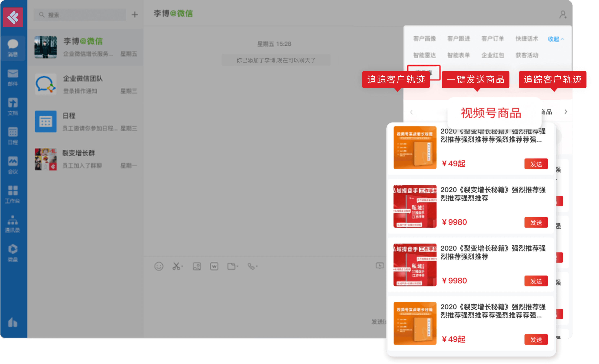Collapse the panel with 收起 chevron
The width and height of the screenshot is (599, 364).
point(556,39)
